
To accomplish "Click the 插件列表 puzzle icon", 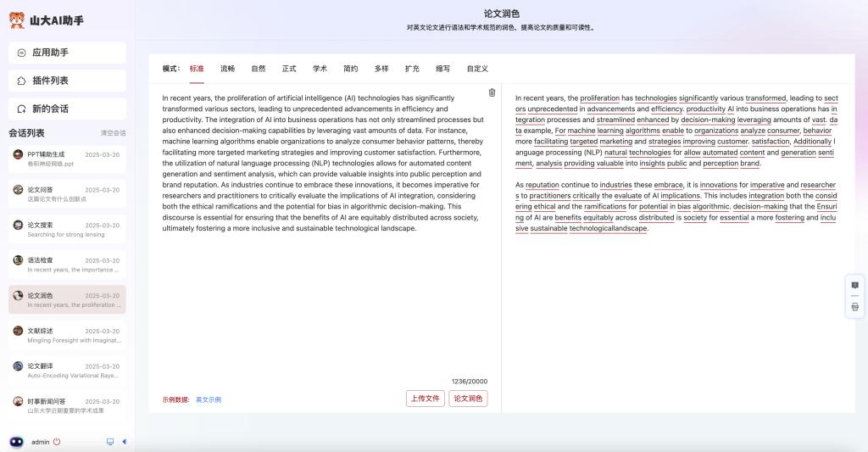I will pyautogui.click(x=21, y=81).
